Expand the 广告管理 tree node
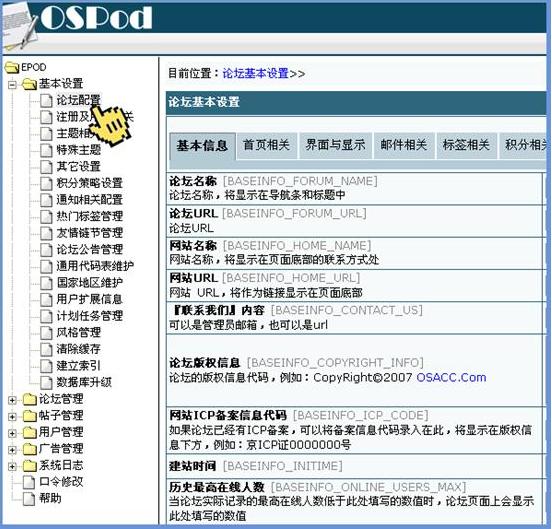Image resolution: width=552 pixels, height=529 pixels. coord(12,450)
